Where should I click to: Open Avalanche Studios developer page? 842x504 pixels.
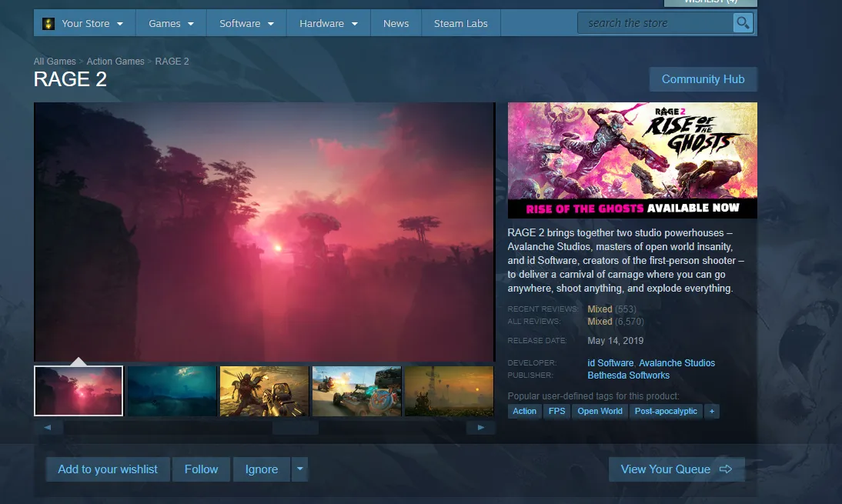click(x=677, y=363)
